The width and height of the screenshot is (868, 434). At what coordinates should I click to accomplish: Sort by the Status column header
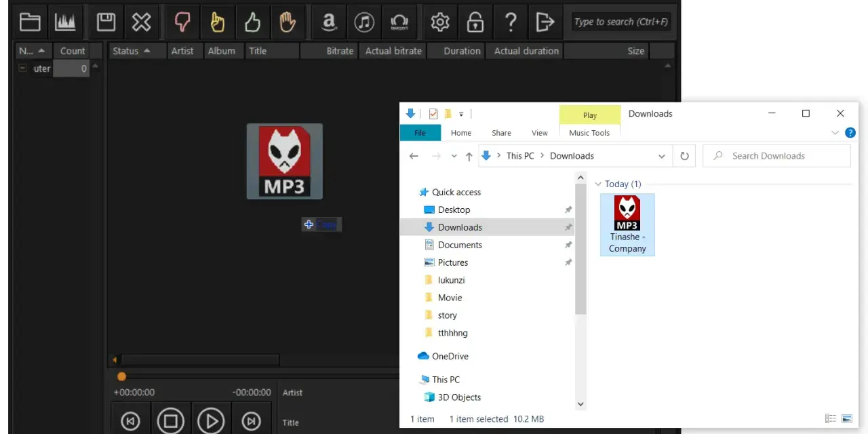click(x=138, y=51)
